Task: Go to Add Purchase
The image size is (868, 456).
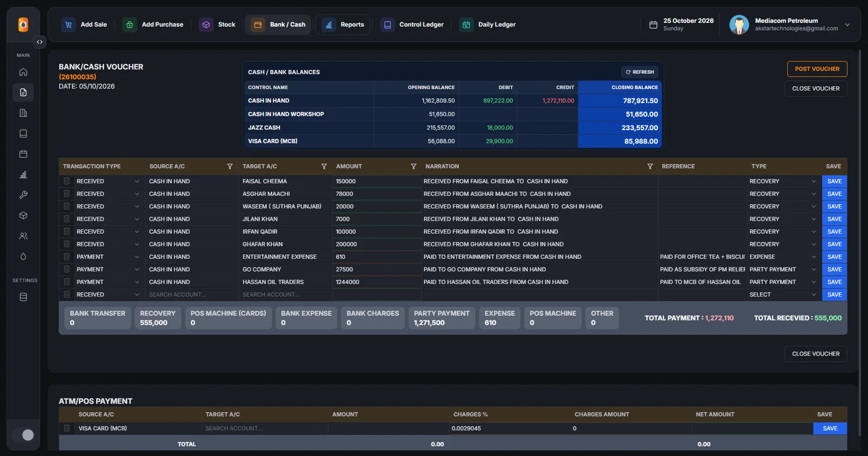Action: point(154,24)
